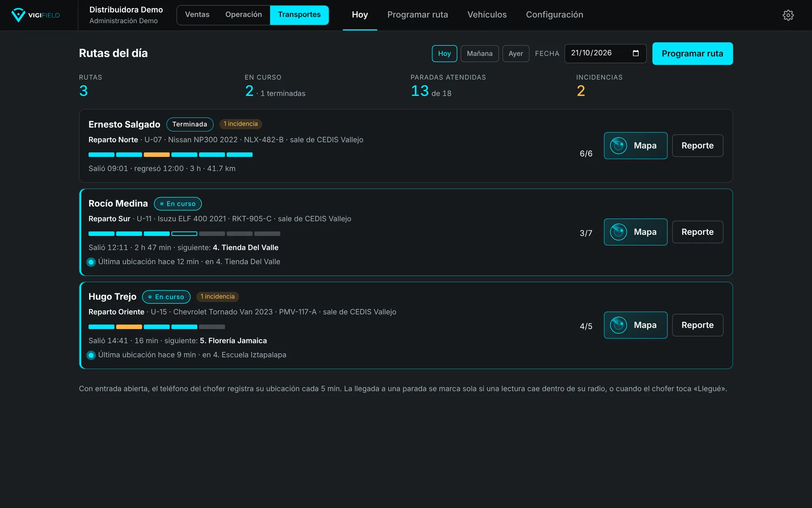Click radar icon in Ernesto Salgado's Mapa button

point(618,145)
